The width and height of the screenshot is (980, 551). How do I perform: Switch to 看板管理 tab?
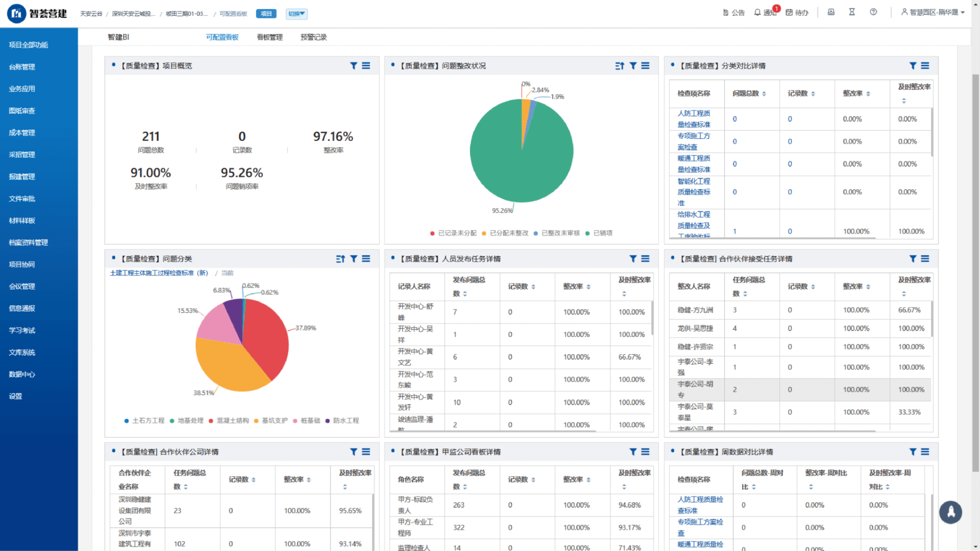tap(269, 37)
